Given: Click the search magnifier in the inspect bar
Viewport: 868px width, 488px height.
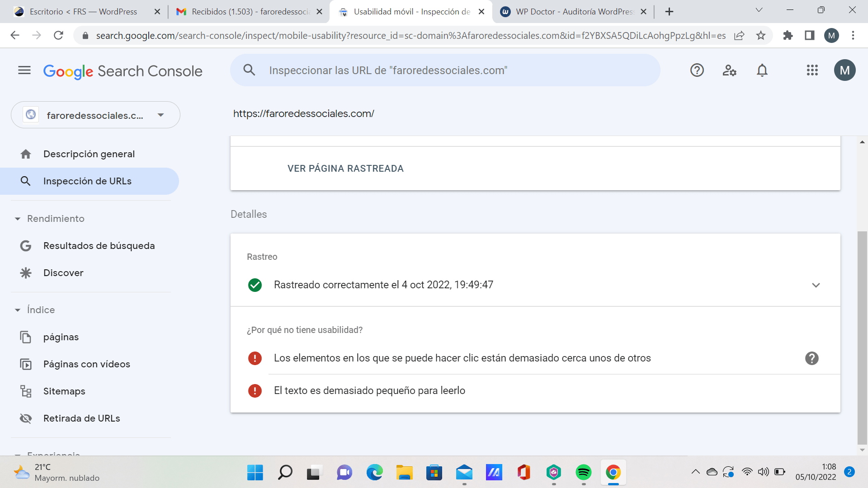Looking at the screenshot, I should 249,70.
